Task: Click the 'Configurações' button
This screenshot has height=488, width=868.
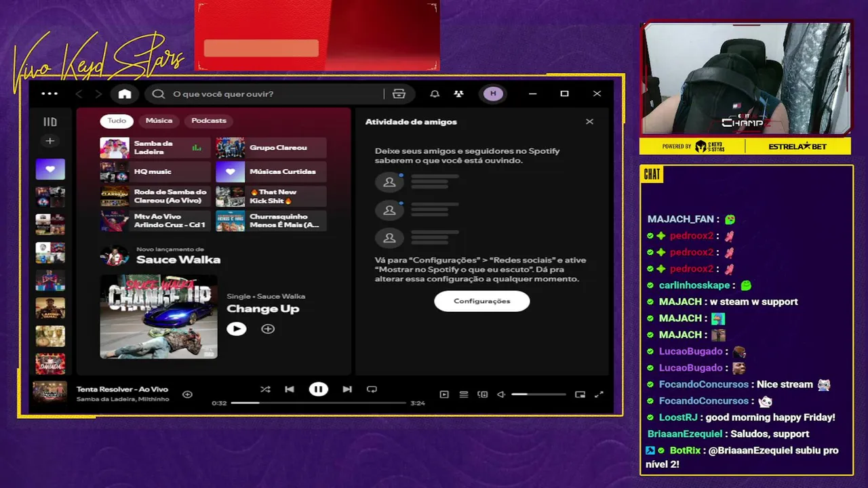Action: pos(482,301)
